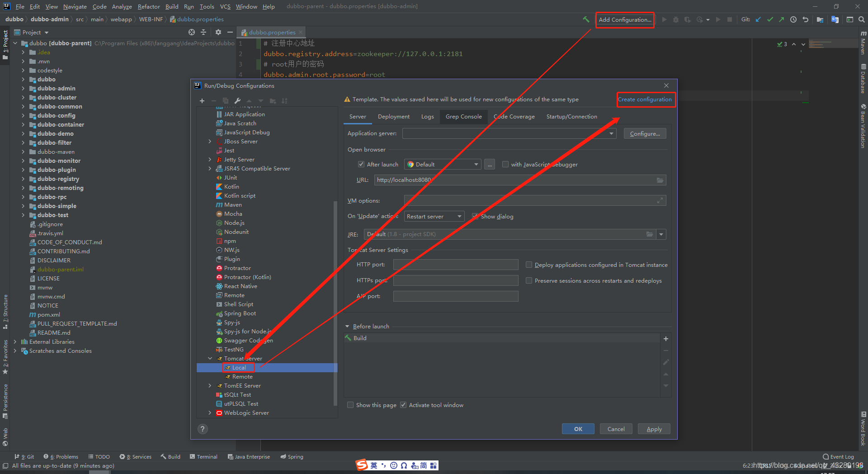Toggle Activate tool window checkbox
Viewport: 868px width, 474px height.
(403, 405)
